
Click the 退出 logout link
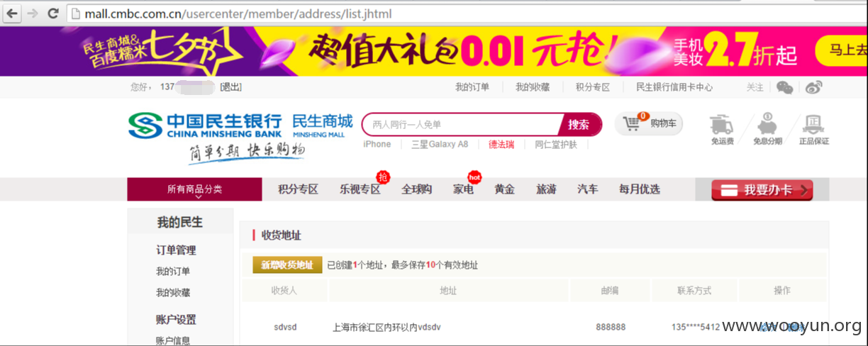pyautogui.click(x=230, y=87)
